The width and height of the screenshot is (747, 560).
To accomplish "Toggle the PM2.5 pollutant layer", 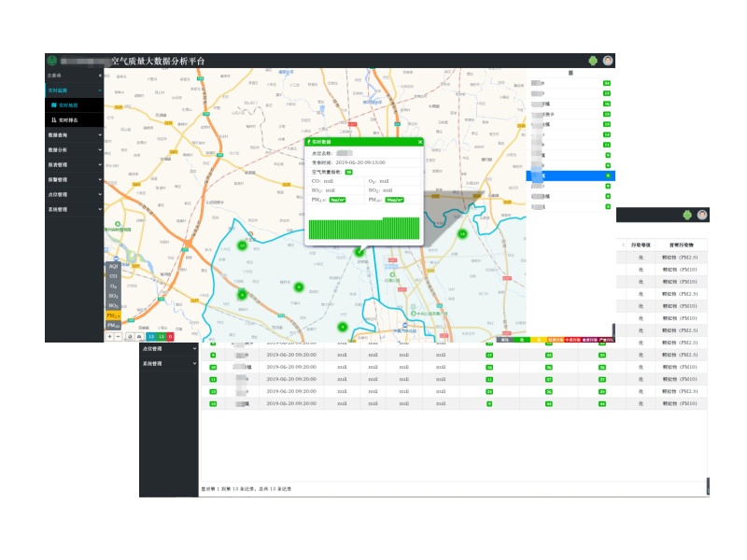I will (x=113, y=315).
